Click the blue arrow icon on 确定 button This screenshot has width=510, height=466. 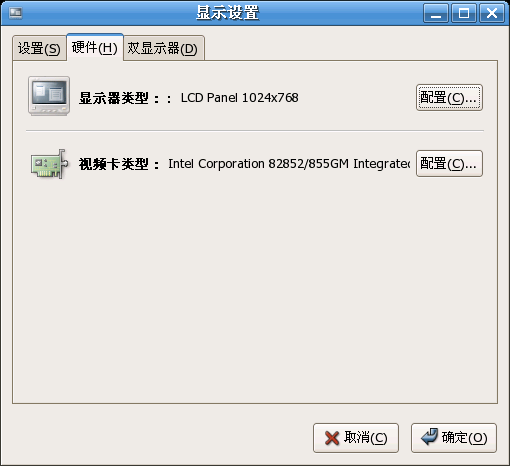tap(429, 437)
